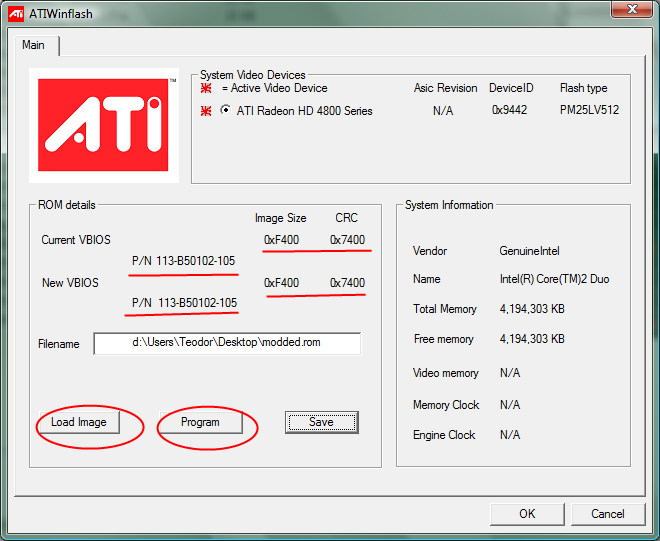Click the DeviceID column header
This screenshot has width=660, height=541.
511,88
